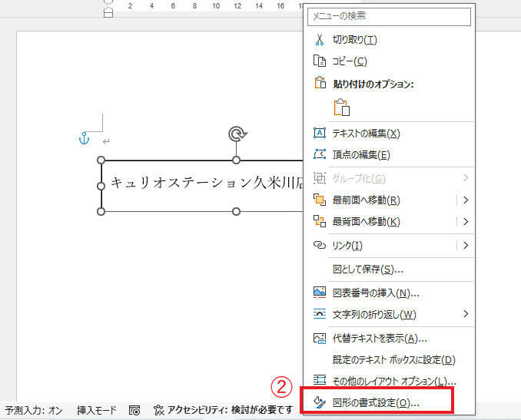Click グループ化(G) disabled label

pos(359,179)
